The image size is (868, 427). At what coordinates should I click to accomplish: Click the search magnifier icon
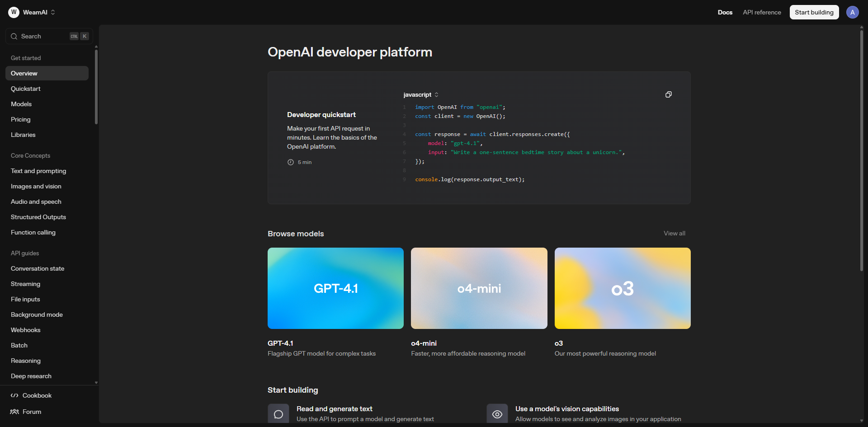coord(14,36)
